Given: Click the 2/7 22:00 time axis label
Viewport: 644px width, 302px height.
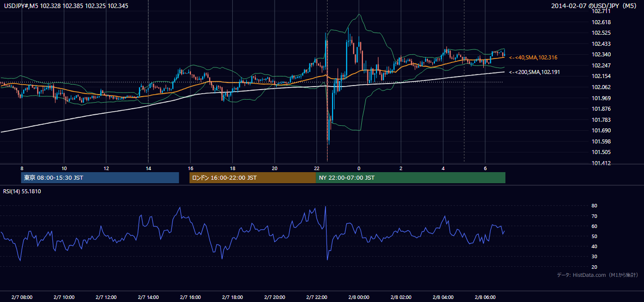Looking at the screenshot, I should 316,297.
